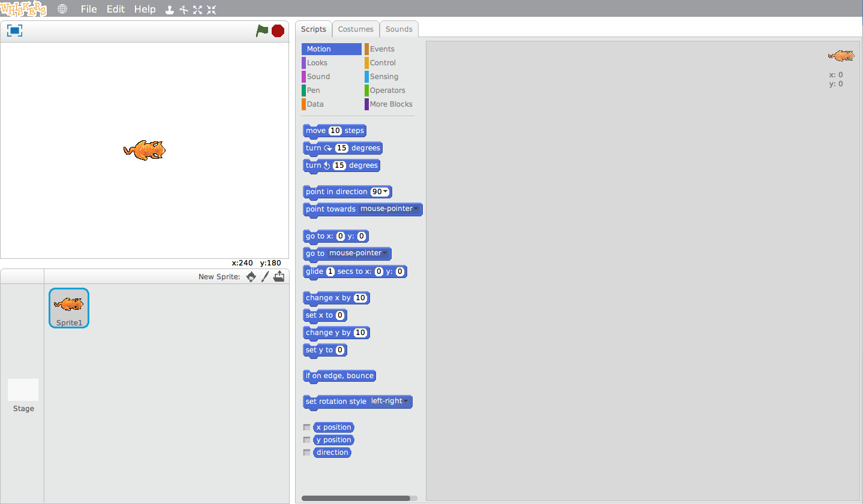Click the set y to value field
The width and height of the screenshot is (863, 504).
click(x=340, y=350)
